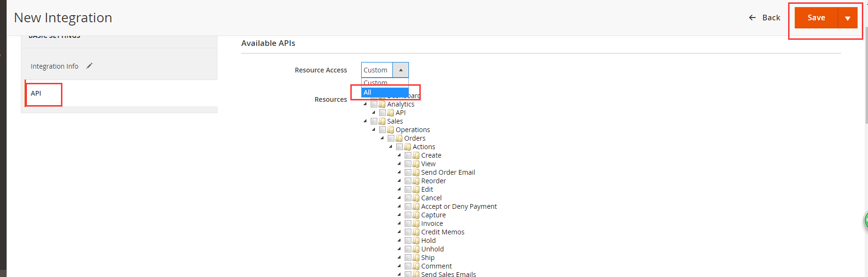The height and width of the screenshot is (277, 868).
Task: Open the Integration Info tab
Action: 54,66
